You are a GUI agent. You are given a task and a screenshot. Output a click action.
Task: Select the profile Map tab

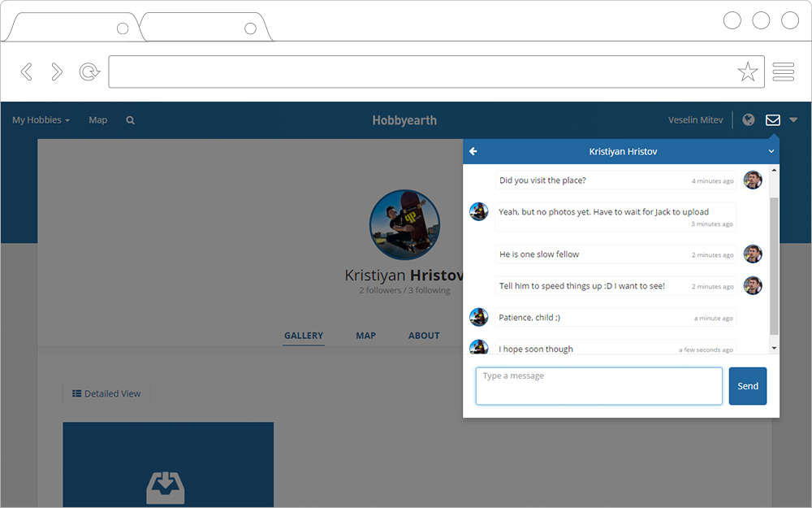(x=365, y=336)
